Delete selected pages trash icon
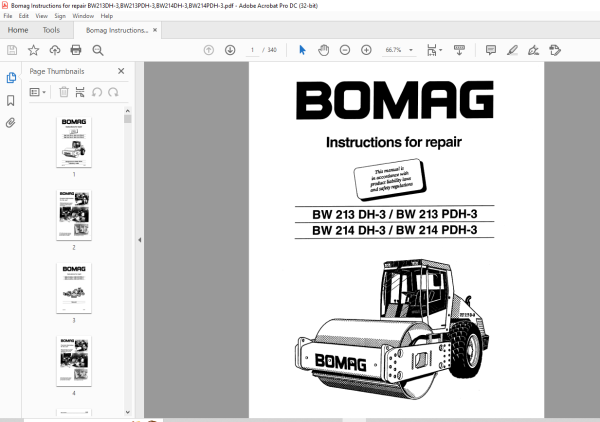This screenshot has width=600, height=422. click(x=64, y=92)
